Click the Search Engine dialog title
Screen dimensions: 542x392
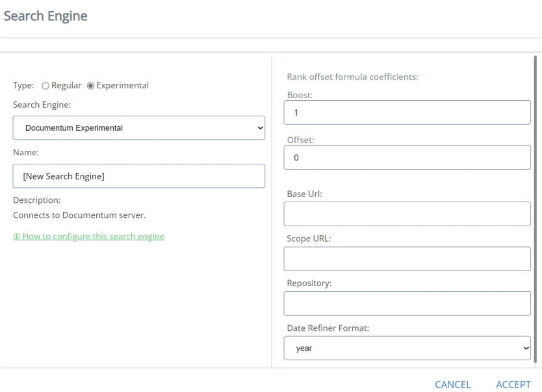(45, 16)
